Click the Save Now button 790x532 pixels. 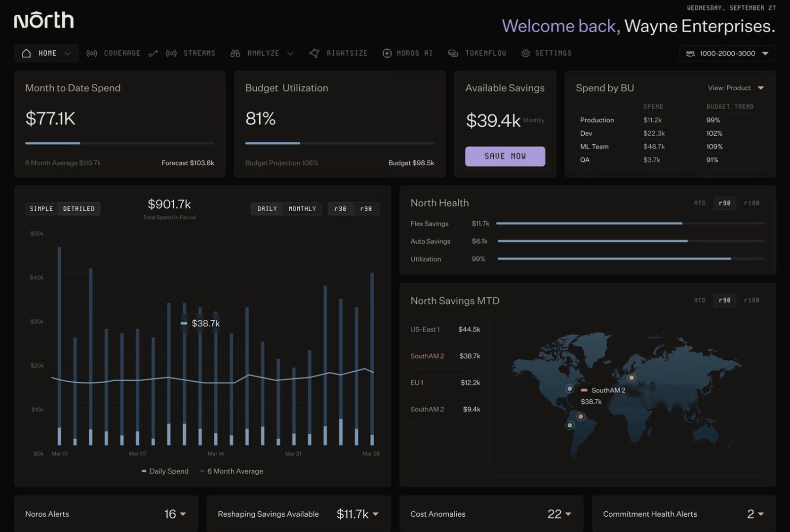point(505,156)
